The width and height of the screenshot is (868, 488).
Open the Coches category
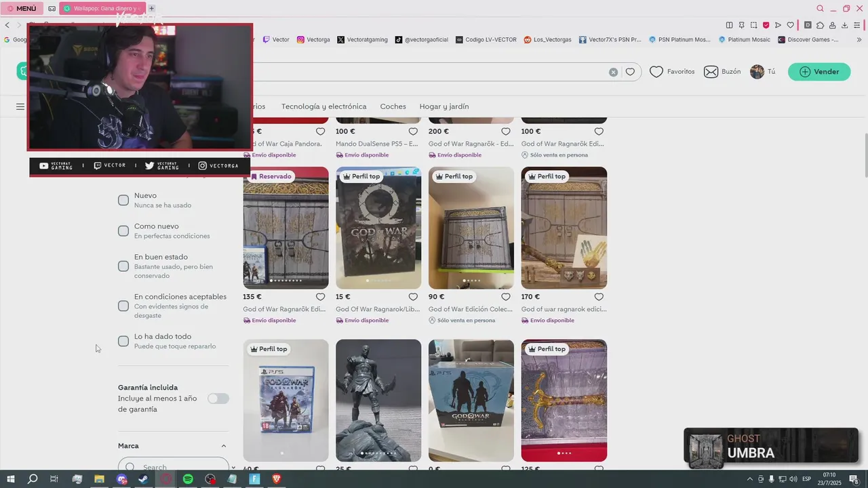click(393, 106)
